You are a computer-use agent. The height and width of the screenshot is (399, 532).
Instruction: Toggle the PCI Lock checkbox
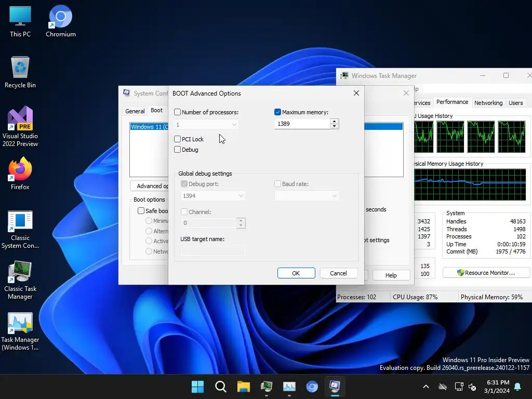click(x=177, y=139)
